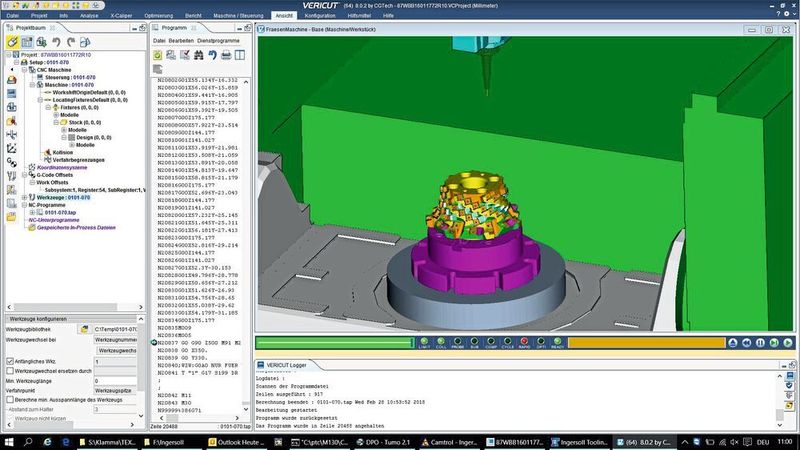Open the Analyse menu
Viewport: 800px width, 450px height.
(x=89, y=16)
